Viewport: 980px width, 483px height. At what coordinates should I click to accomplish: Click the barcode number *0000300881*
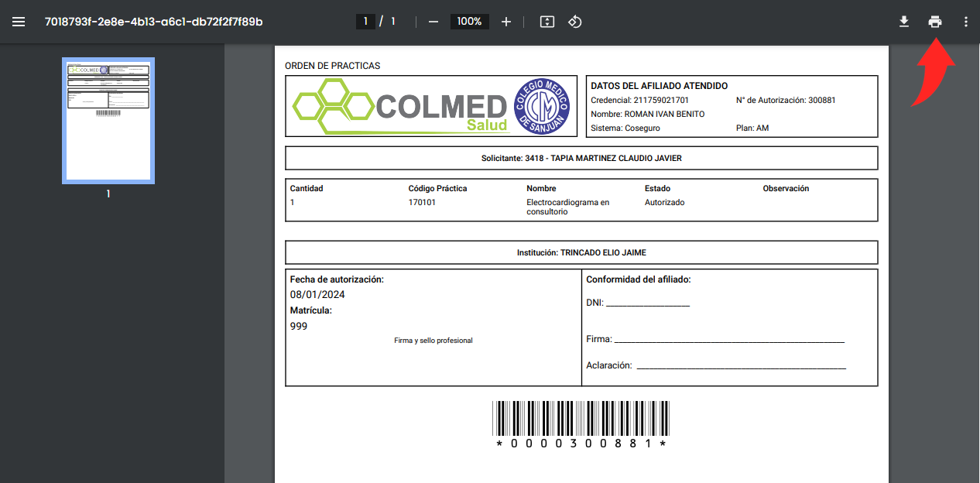click(581, 444)
